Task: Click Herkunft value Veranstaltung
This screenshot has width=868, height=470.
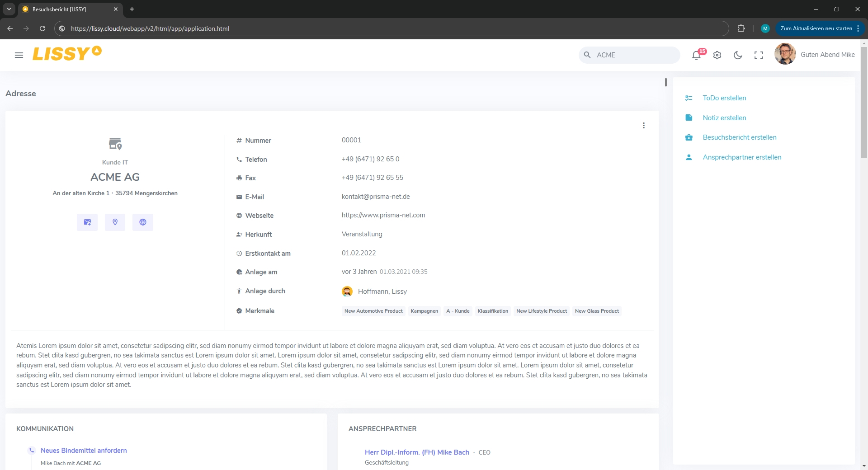Action: (x=362, y=234)
